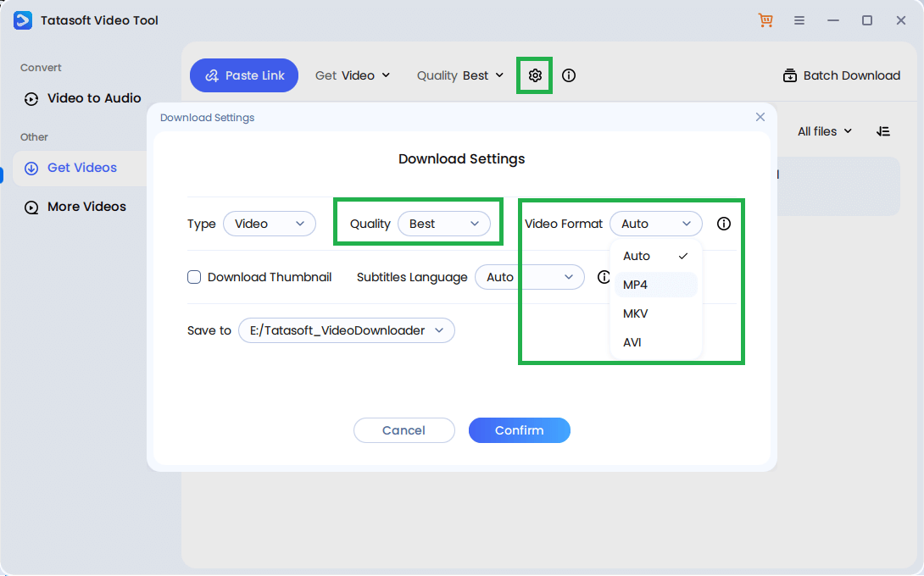This screenshot has width=924, height=576.
Task: Click the Tatasoft Video Tool logo
Action: [23, 20]
